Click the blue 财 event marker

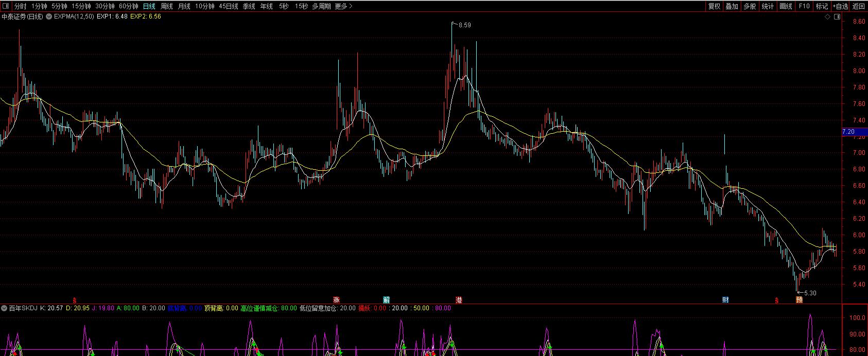(x=725, y=300)
